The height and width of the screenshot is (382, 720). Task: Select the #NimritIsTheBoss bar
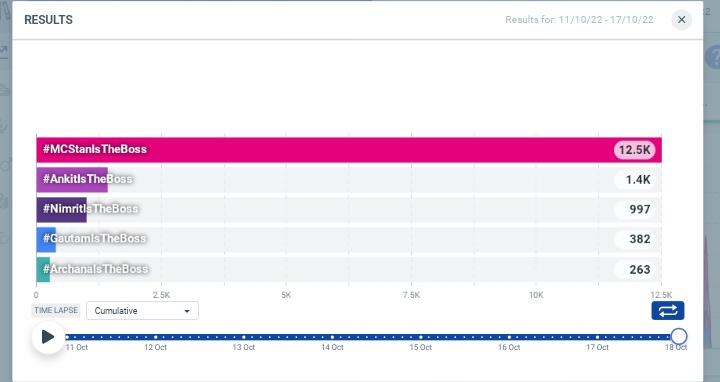(x=62, y=209)
